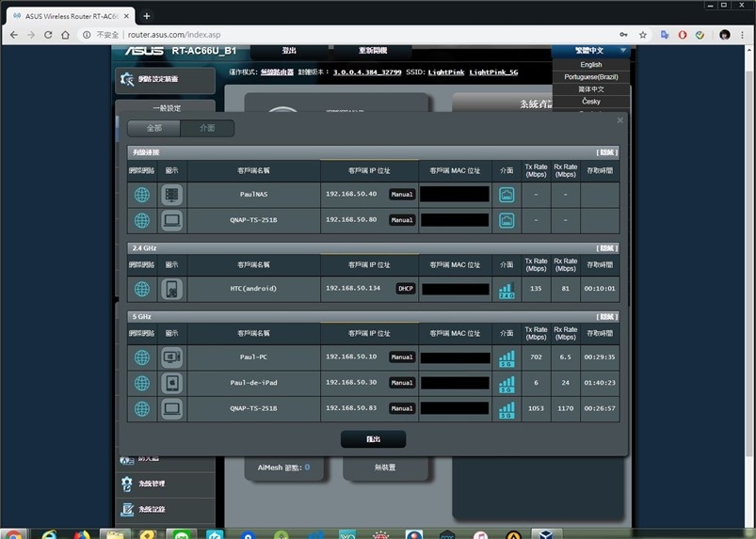
Task: Open a new Chrome tab with plus
Action: pos(147,16)
